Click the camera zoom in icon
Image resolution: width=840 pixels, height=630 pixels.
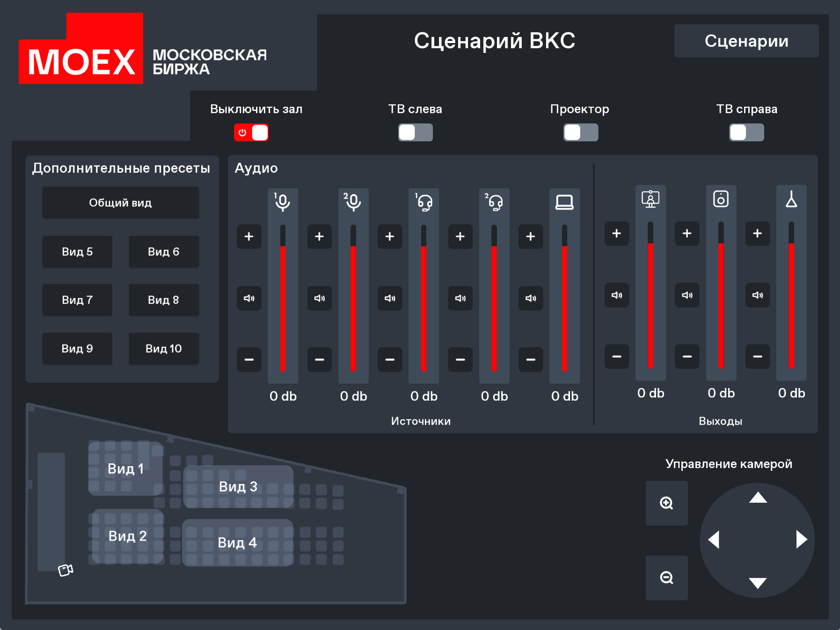(x=666, y=503)
